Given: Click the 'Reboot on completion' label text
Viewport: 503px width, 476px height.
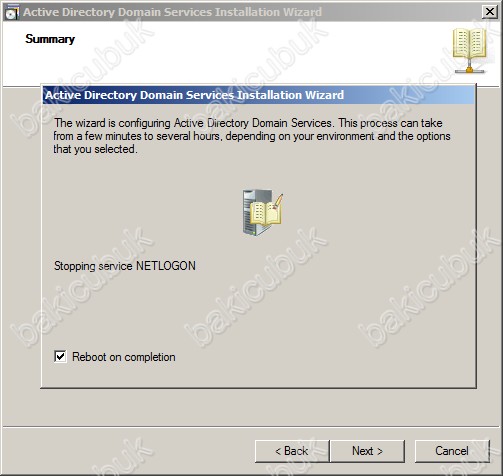Looking at the screenshot, I should click(x=124, y=357).
